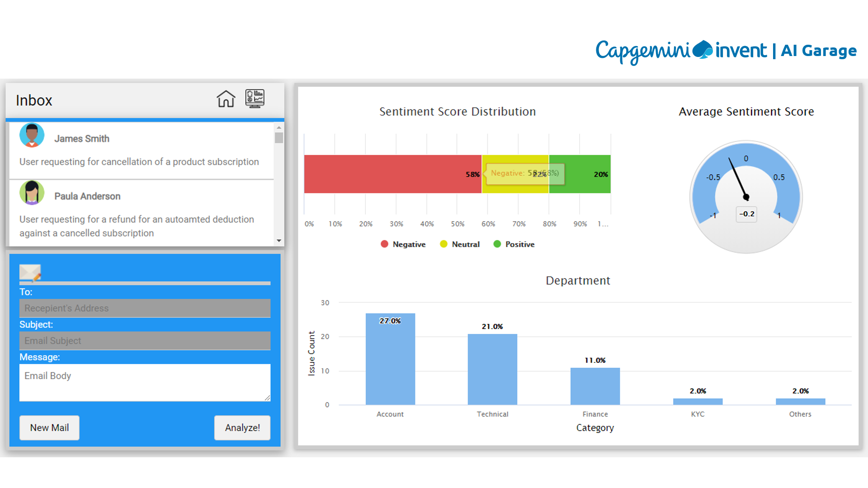This screenshot has height=488, width=868.
Task: Focus the Recepient's Address field
Action: 145,308
